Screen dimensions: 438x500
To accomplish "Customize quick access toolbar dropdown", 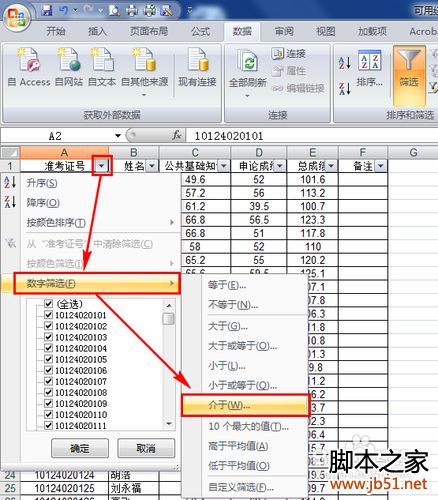I will point(190,10).
